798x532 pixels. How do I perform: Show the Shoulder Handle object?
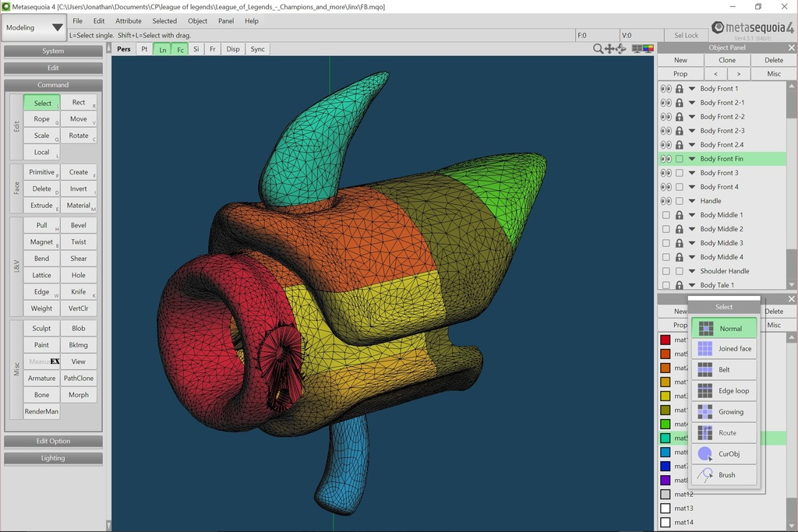point(666,271)
